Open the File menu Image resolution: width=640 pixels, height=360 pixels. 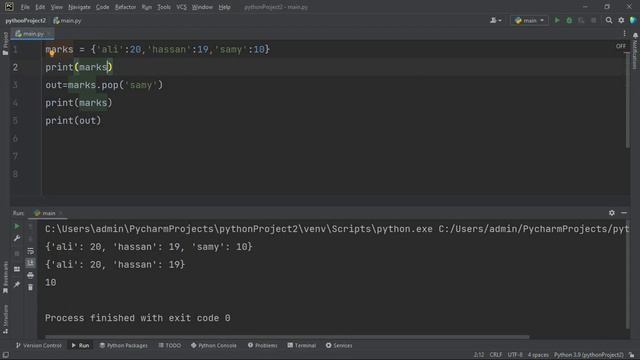(x=25, y=7)
